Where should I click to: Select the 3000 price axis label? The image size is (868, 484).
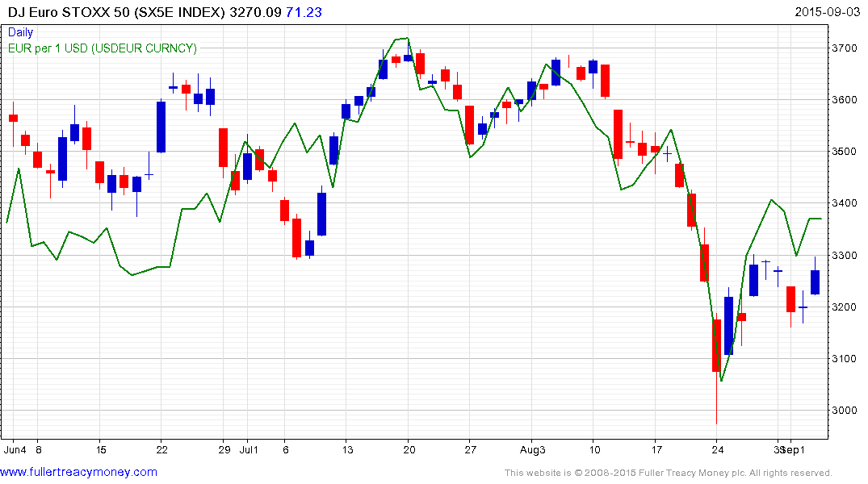pyautogui.click(x=845, y=411)
